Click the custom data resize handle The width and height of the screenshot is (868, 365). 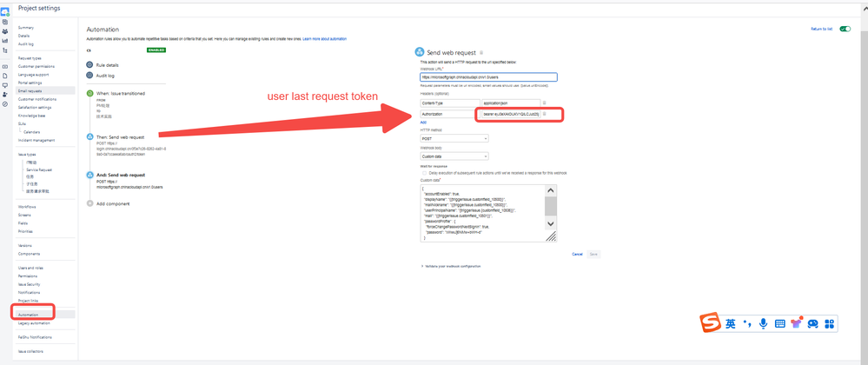pos(551,236)
